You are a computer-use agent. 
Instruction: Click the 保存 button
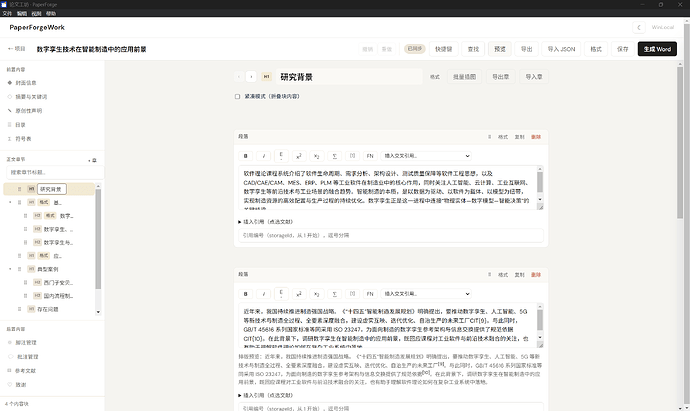pyautogui.click(x=622, y=49)
